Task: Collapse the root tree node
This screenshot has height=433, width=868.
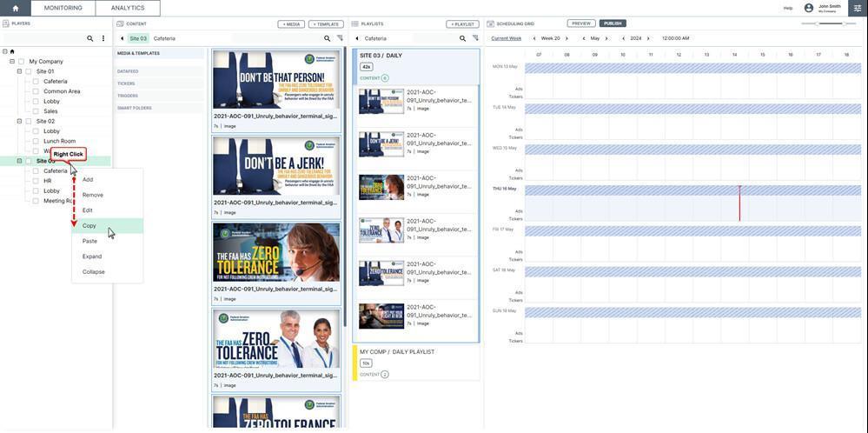Action: [x=5, y=51]
